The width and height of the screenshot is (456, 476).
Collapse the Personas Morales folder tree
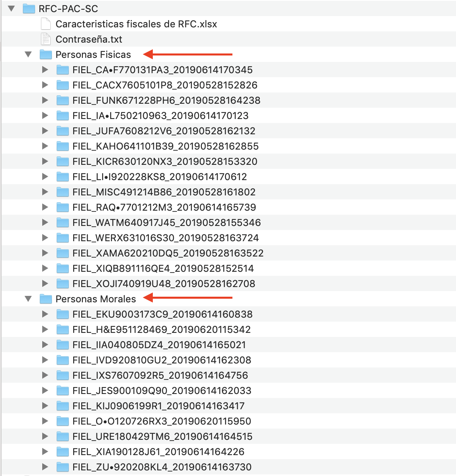pos(28,299)
